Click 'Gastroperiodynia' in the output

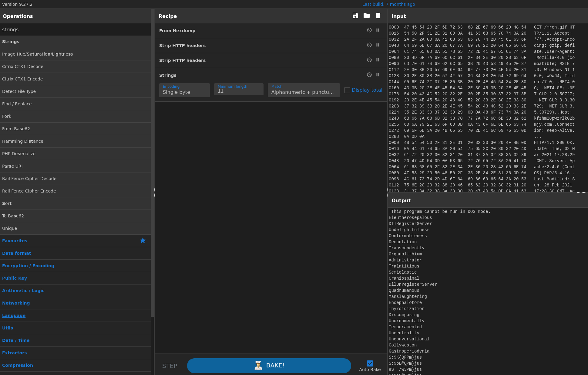pyautogui.click(x=409, y=351)
